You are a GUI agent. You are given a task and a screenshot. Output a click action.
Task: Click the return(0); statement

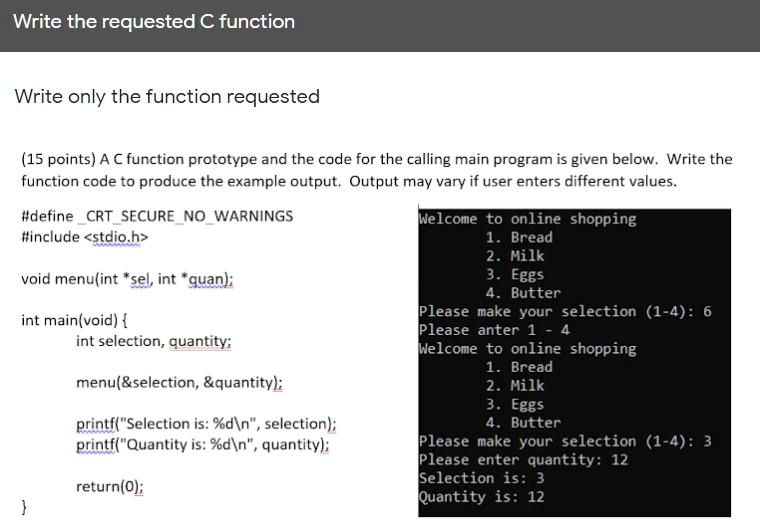point(110,487)
